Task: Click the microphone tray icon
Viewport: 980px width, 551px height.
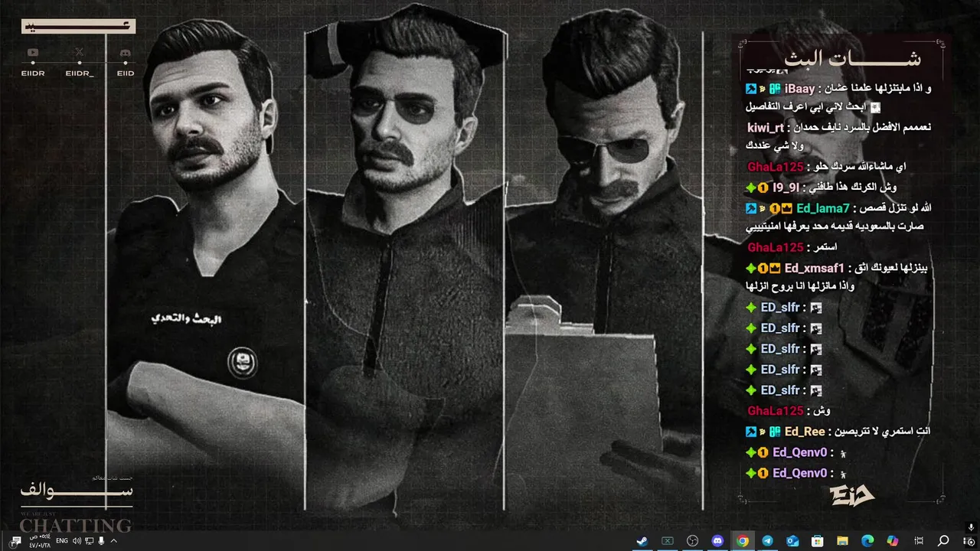Action: (101, 541)
